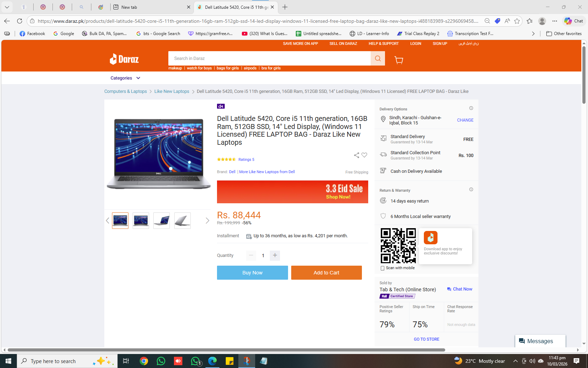Add product to wishlist heart icon

(364, 155)
